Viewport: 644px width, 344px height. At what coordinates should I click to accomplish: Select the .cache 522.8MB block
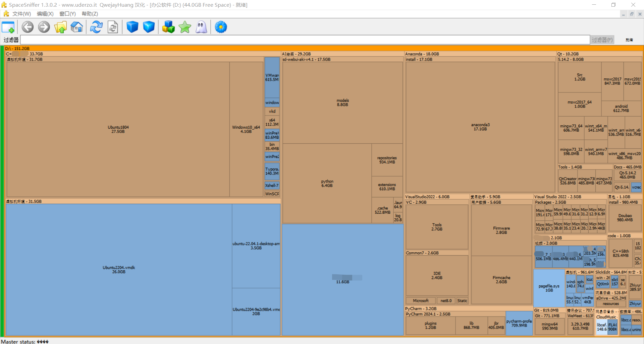(382, 210)
